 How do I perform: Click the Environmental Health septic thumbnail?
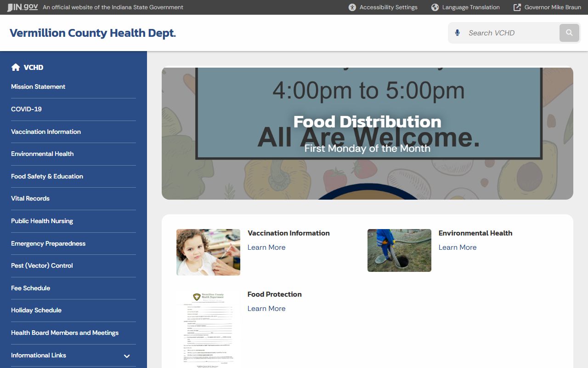click(399, 250)
